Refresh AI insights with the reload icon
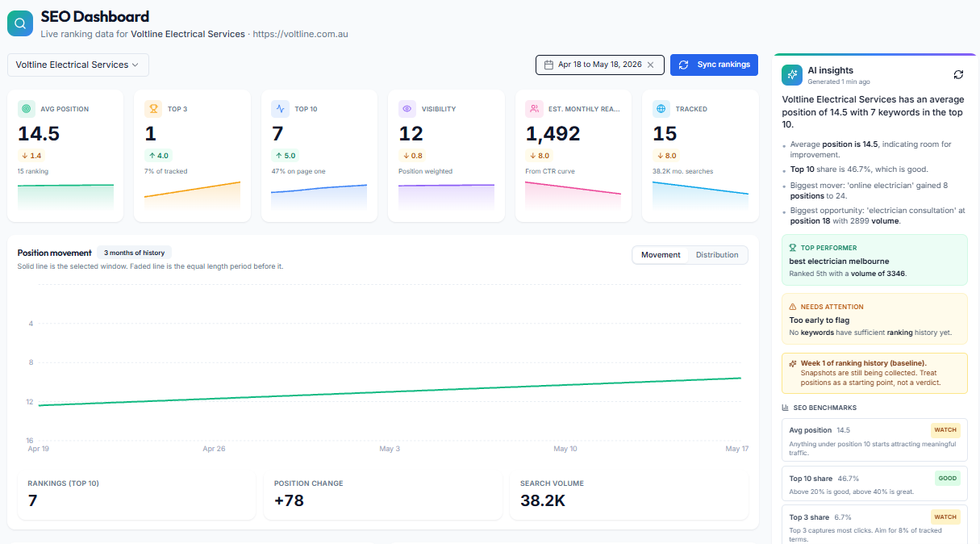The height and width of the screenshot is (544, 980). click(x=958, y=74)
